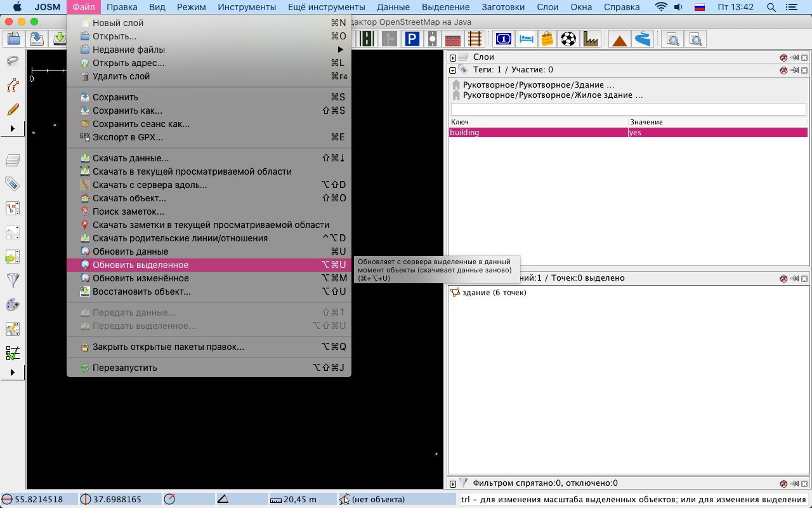Click the route shield preset icon
Viewport: 812px width, 508px height.
(x=504, y=39)
